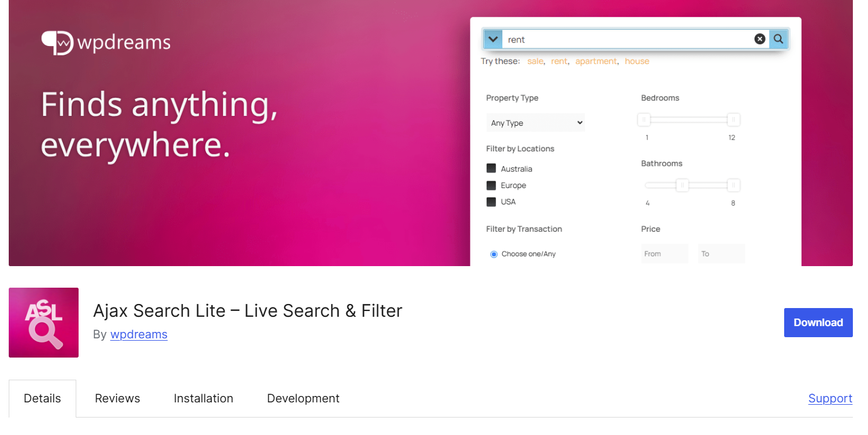Go to the Development tab
868x435 pixels.
click(x=303, y=398)
